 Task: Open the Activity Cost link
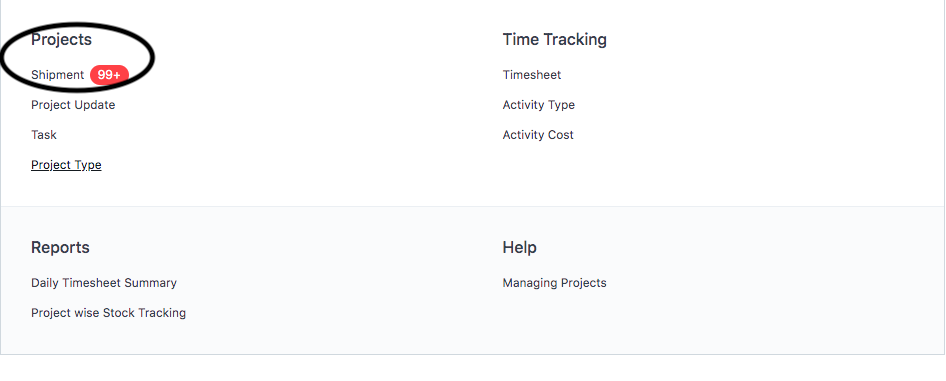tap(538, 135)
